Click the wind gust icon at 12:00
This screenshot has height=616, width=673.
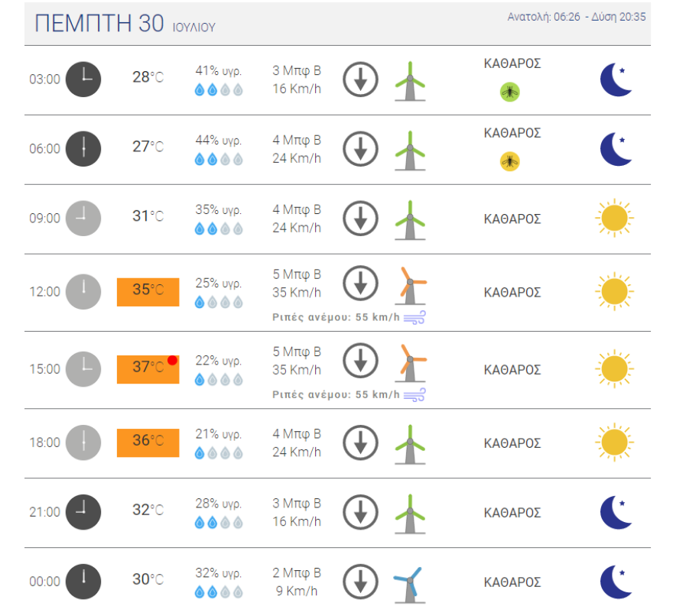tap(415, 316)
